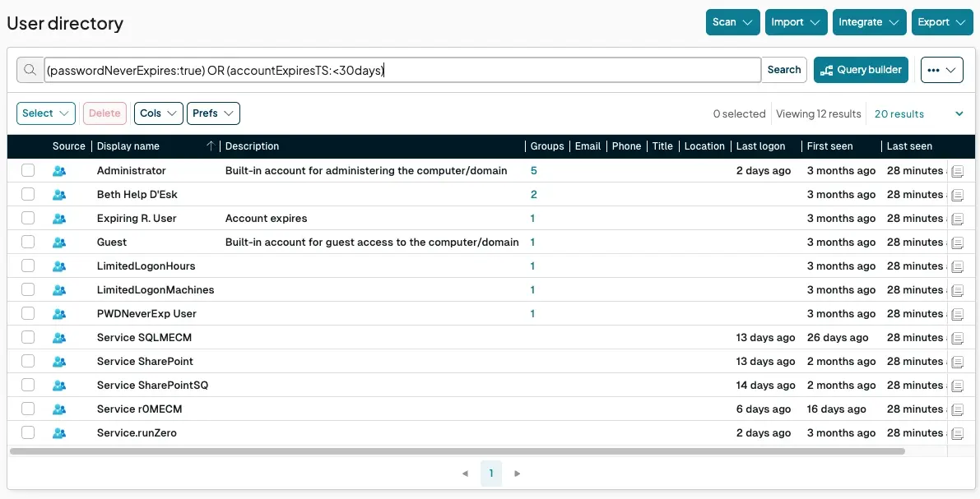Tick the Service SQLMECM checkbox

29,338
